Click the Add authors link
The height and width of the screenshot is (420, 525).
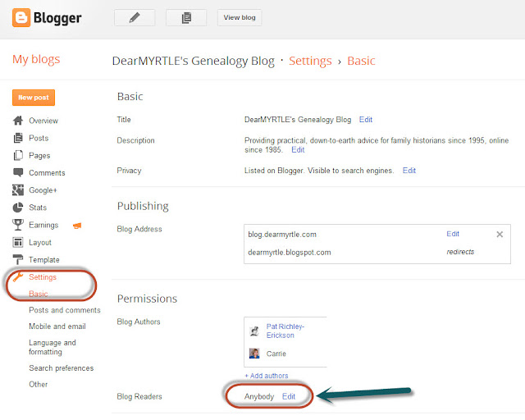(267, 376)
